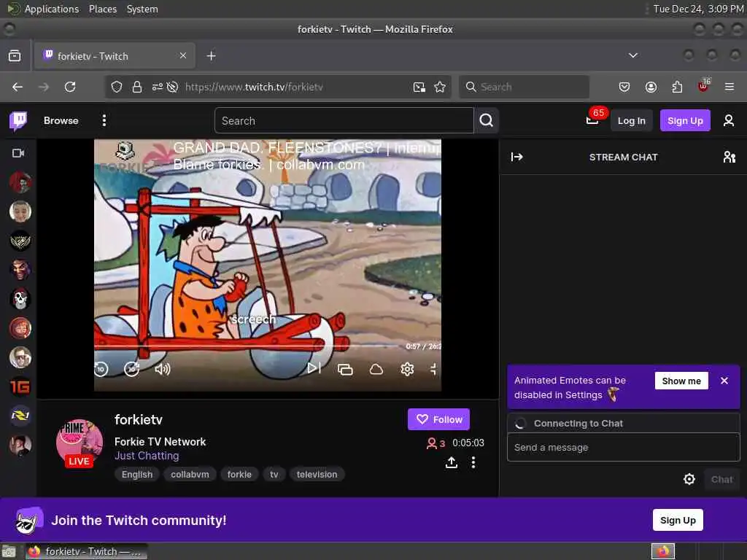Click the Log In button

coord(631,120)
